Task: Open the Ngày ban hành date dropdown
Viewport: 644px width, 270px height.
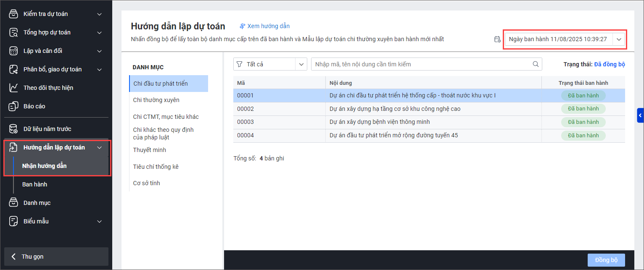Action: tap(619, 39)
